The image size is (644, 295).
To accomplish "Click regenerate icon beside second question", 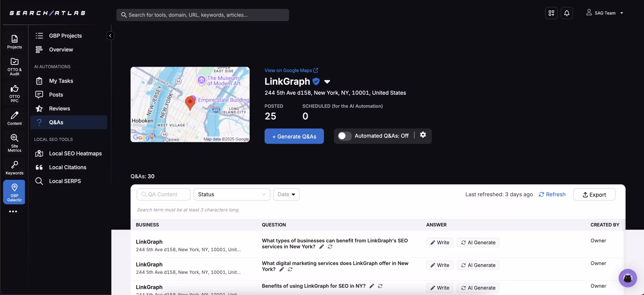I will pyautogui.click(x=290, y=270).
